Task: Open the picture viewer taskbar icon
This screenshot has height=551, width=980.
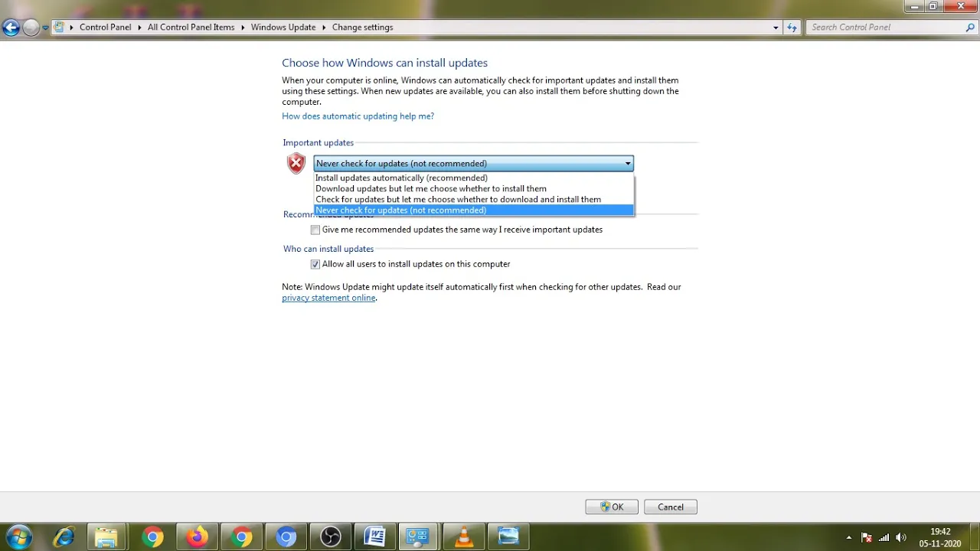Action: 508,537
